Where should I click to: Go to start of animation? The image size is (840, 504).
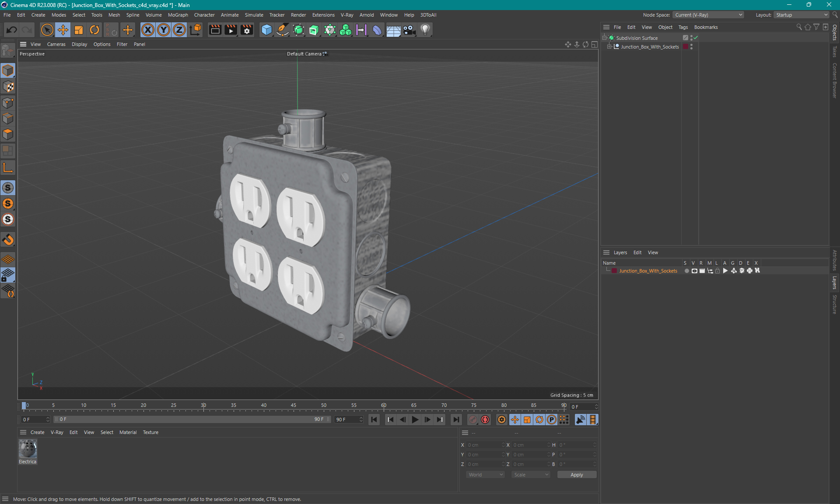[x=374, y=420]
